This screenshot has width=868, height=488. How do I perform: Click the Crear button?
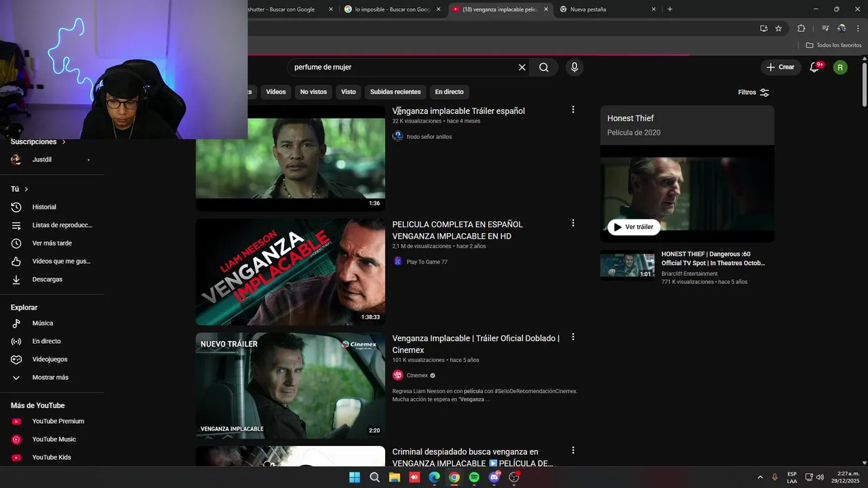click(781, 67)
